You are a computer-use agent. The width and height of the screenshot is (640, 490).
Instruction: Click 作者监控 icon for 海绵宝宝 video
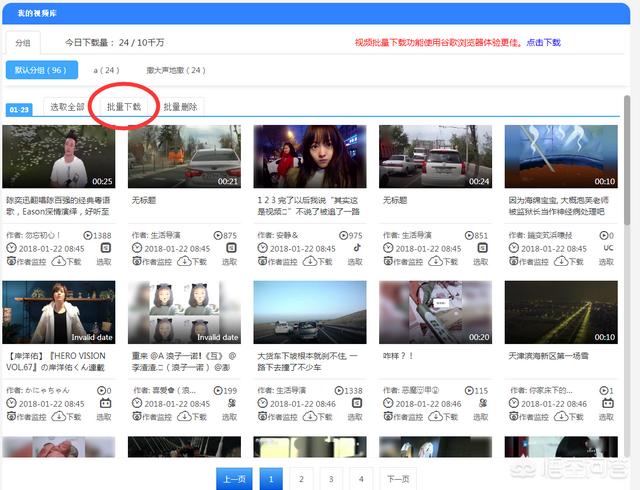(x=514, y=261)
